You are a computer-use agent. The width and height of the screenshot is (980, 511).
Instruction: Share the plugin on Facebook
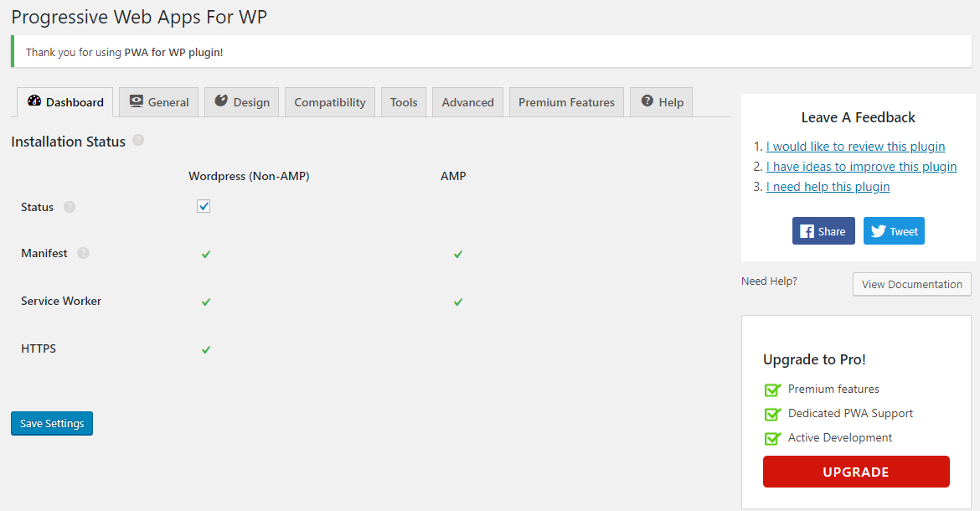(823, 231)
